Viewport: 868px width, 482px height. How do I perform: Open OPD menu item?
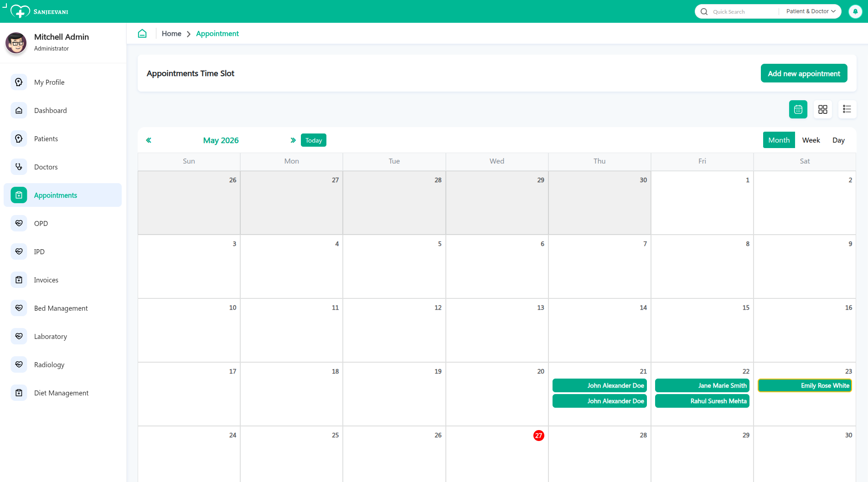[x=63, y=223]
